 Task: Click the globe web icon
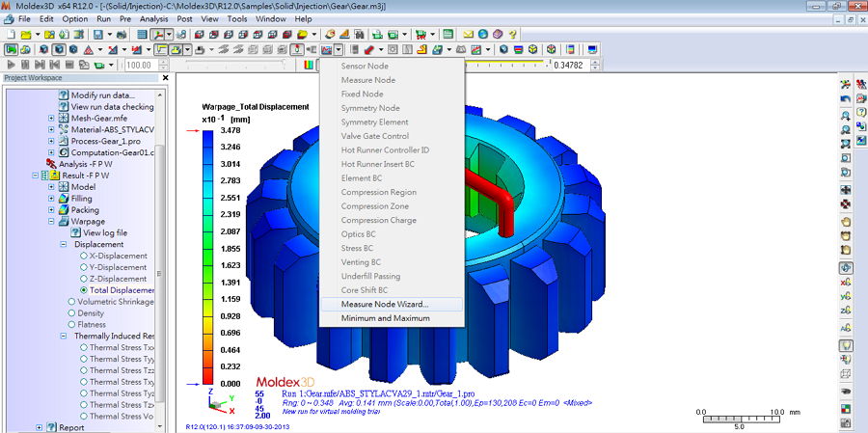[483, 34]
